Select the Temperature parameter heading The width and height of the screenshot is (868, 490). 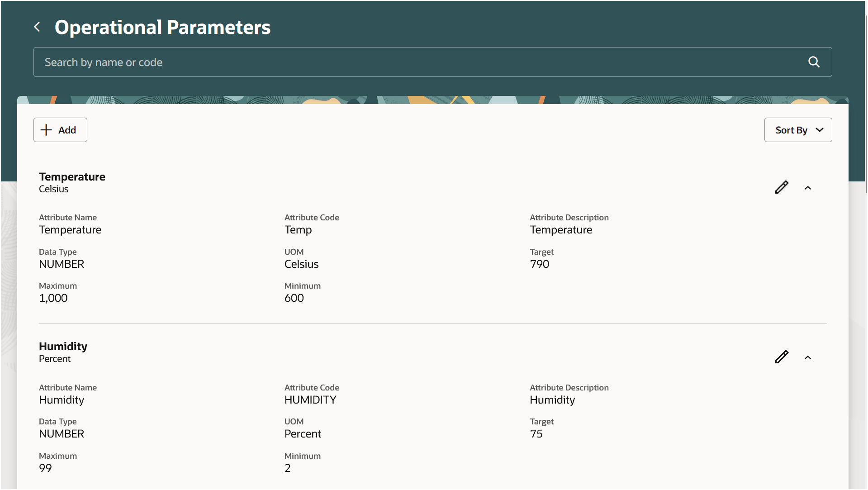click(72, 176)
